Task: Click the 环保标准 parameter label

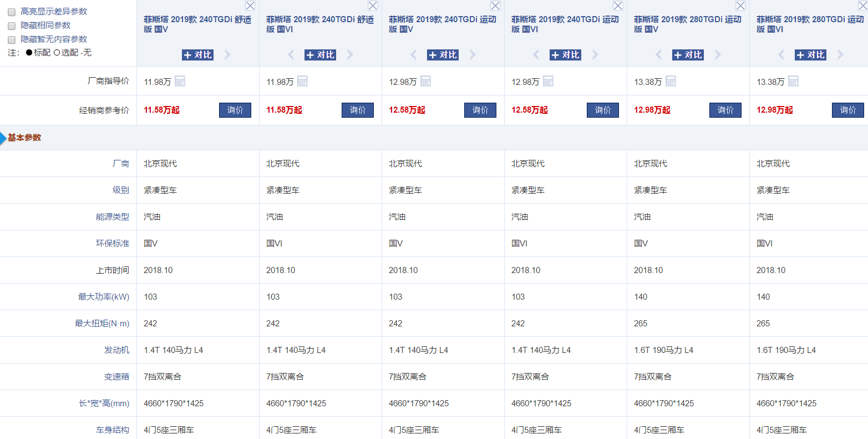Action: pos(113,243)
